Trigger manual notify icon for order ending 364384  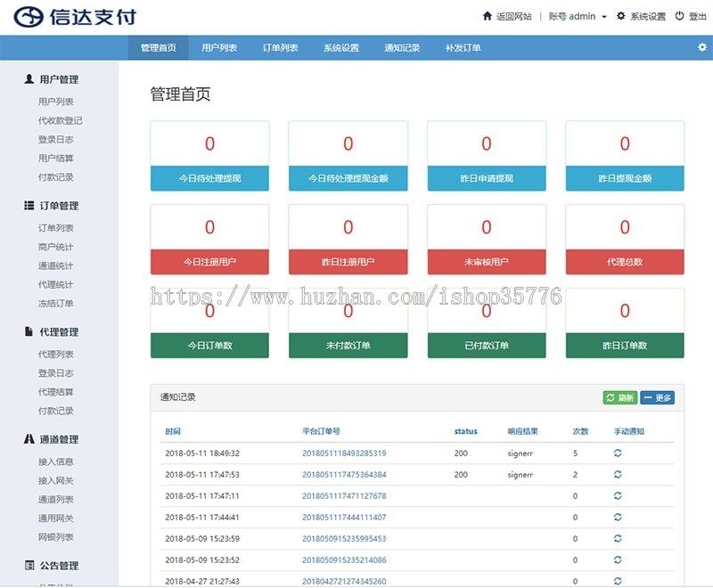point(617,475)
